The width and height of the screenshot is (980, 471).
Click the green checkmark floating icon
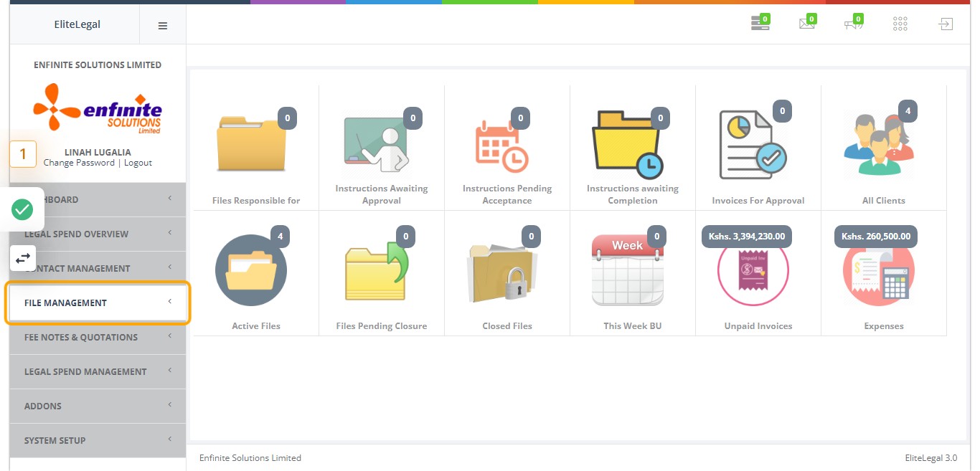[x=22, y=209]
